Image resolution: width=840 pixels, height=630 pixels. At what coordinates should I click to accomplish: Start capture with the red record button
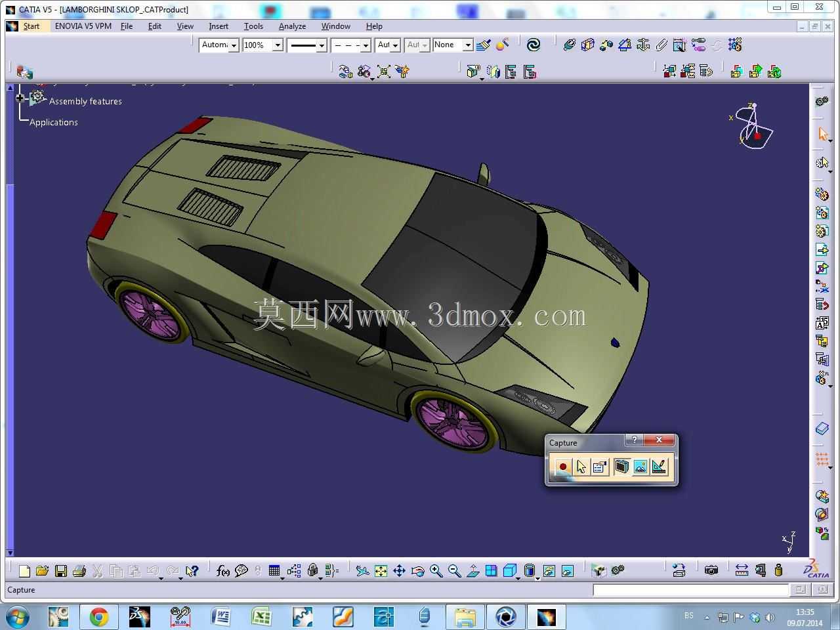pyautogui.click(x=562, y=467)
